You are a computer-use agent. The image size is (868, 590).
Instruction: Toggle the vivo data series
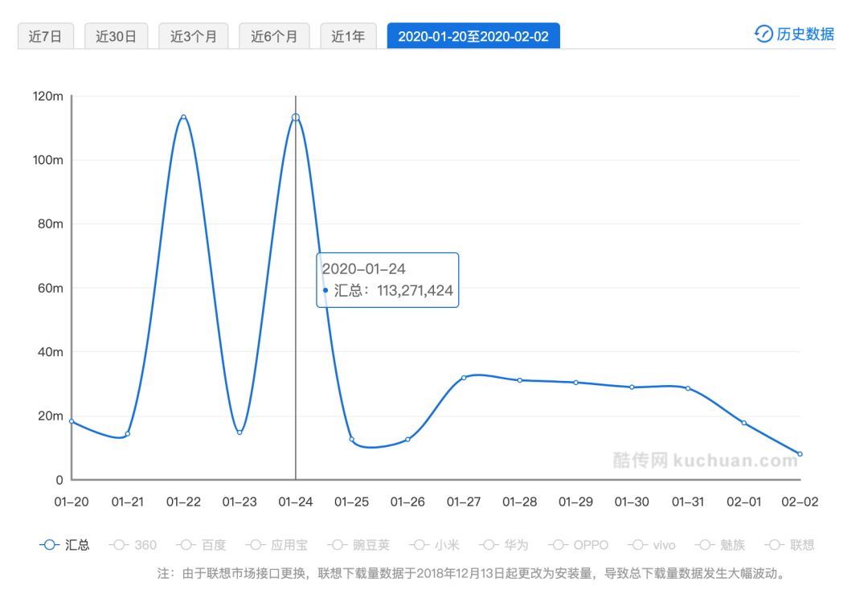636,544
